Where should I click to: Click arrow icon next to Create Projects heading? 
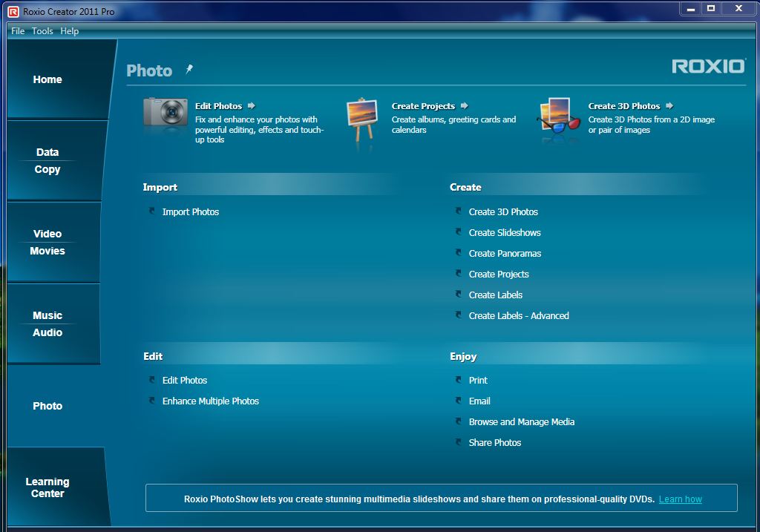click(x=465, y=105)
